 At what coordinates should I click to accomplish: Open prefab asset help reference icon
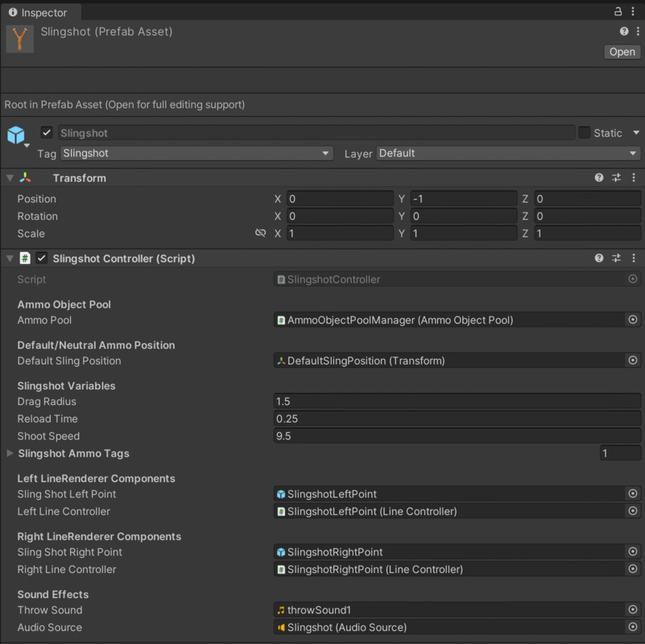[x=624, y=31]
